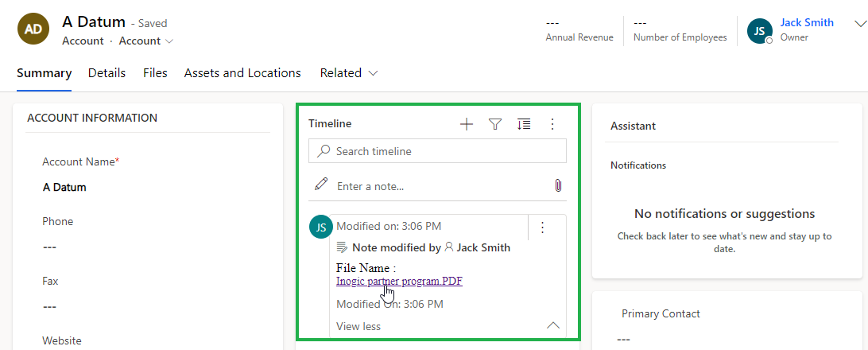Viewport: 868px width, 350px height.
Task: Open the timeline filter funnel icon
Action: point(495,124)
